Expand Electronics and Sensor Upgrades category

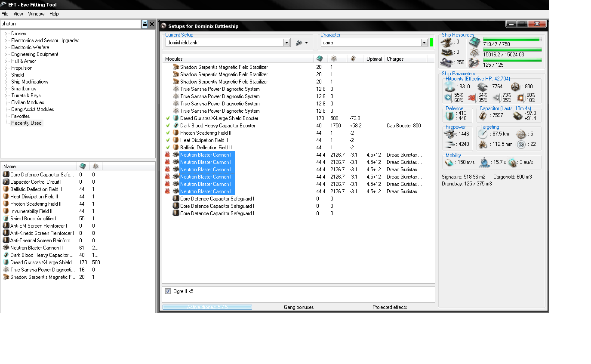tap(6, 40)
